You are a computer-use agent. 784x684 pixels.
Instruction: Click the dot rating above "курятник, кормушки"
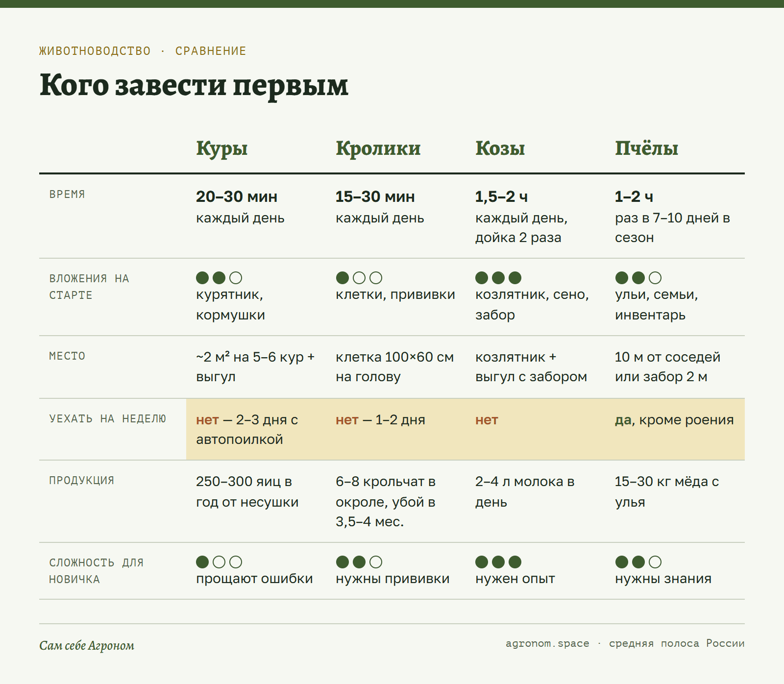tap(219, 278)
